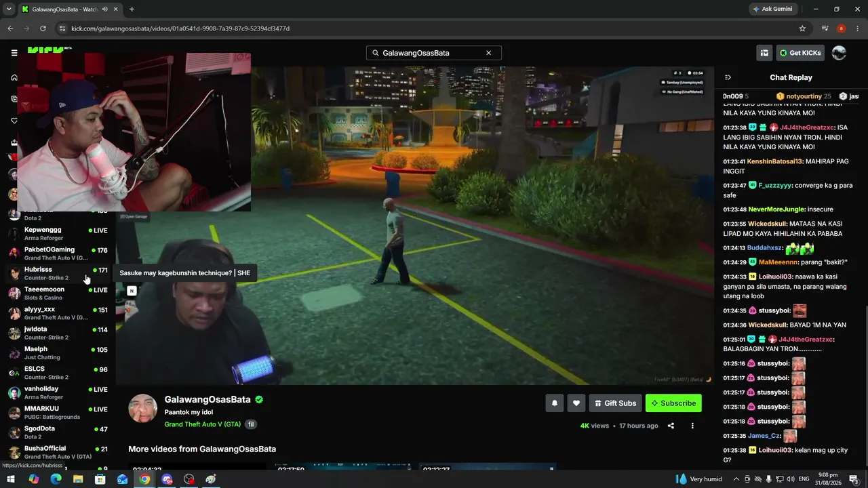Reload the Kick page
This screenshot has width=868, height=488.
[x=43, y=28]
